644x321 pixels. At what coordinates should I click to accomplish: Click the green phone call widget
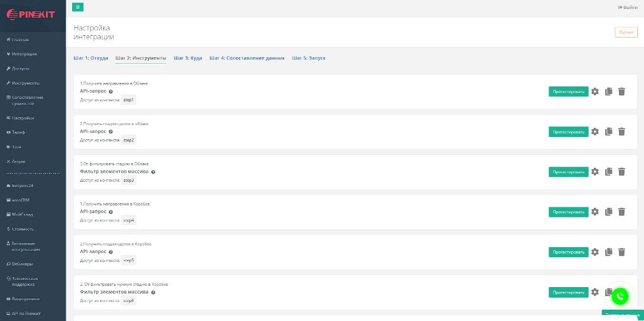tap(620, 296)
